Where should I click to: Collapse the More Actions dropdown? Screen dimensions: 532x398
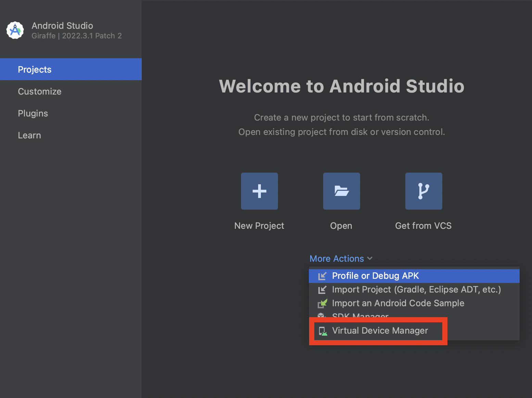[341, 259]
